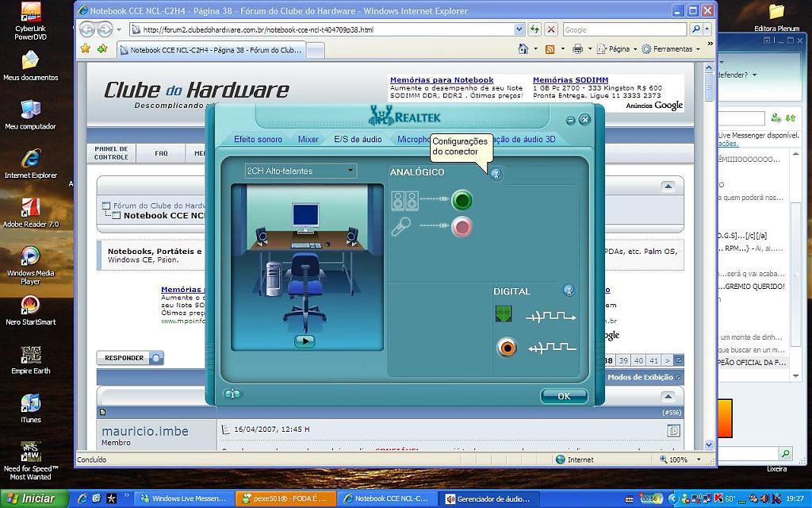Open the 2CH Alto-falantes speaker configuration dropdown
Screen dimensions: 812x508
(301, 171)
